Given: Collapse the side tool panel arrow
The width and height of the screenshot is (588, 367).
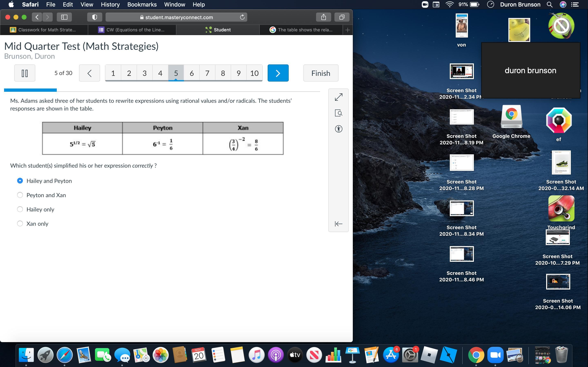Looking at the screenshot, I should [339, 223].
